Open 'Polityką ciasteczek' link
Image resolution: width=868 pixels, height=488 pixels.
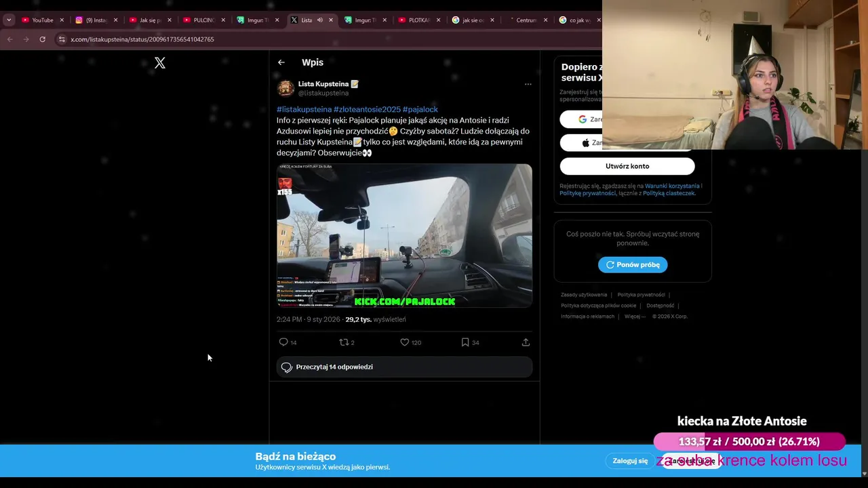[669, 193]
